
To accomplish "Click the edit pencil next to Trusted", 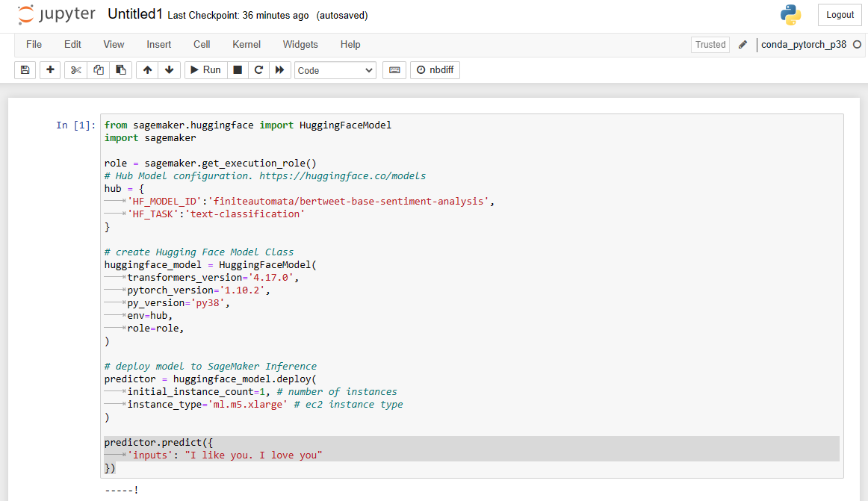I will tap(742, 45).
